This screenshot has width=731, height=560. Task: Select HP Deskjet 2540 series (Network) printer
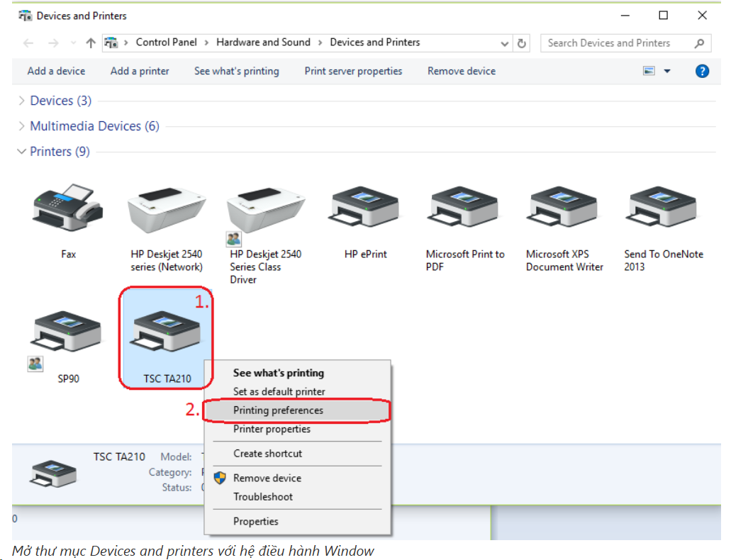pos(166,211)
